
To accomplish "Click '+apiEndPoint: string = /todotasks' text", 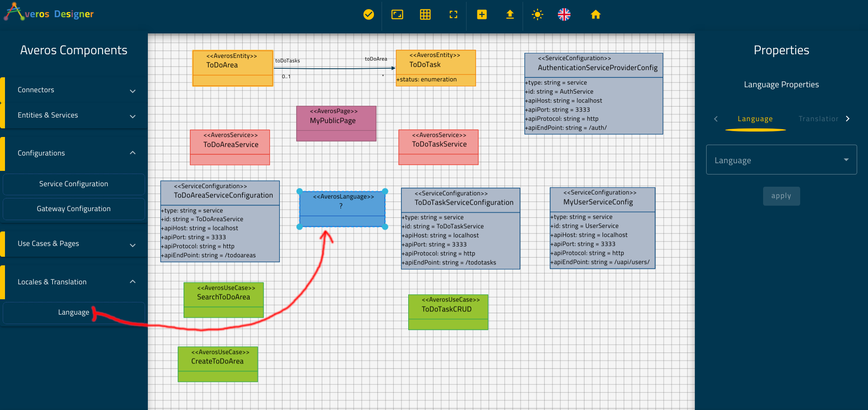I will [449, 263].
